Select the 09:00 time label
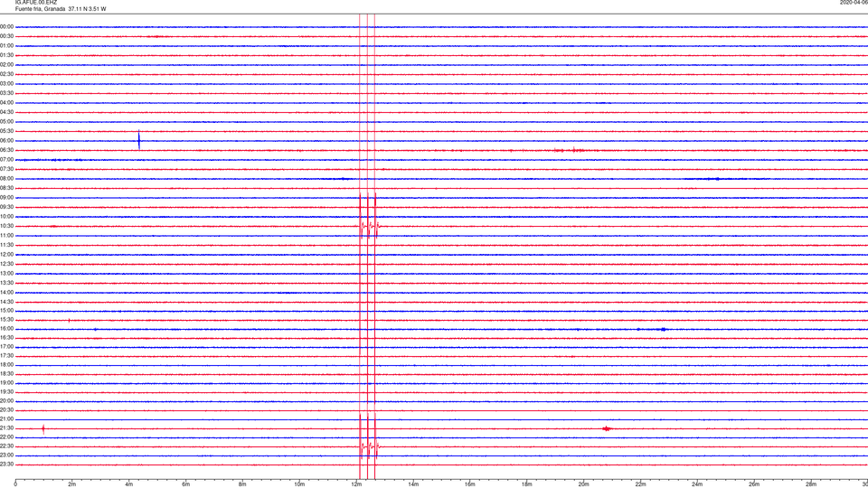This screenshot has width=868, height=488. coord(6,198)
